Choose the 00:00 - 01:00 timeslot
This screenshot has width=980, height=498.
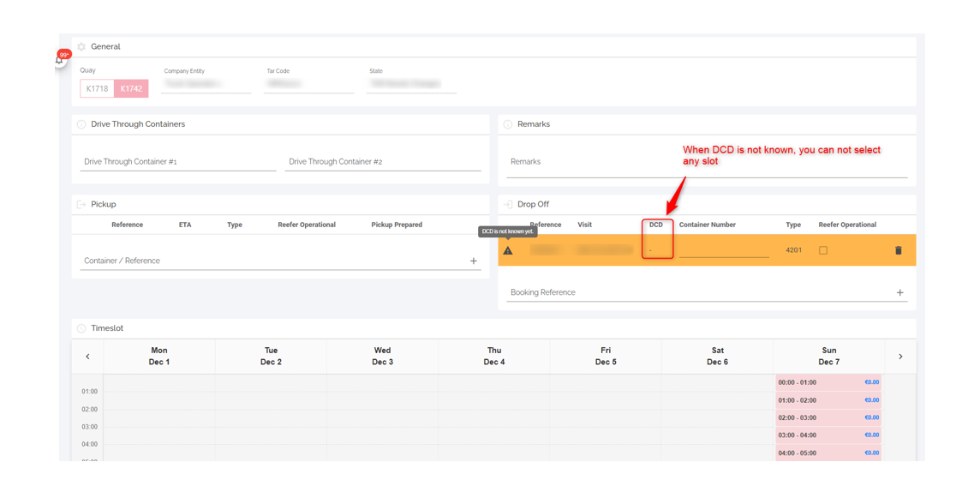(x=828, y=383)
